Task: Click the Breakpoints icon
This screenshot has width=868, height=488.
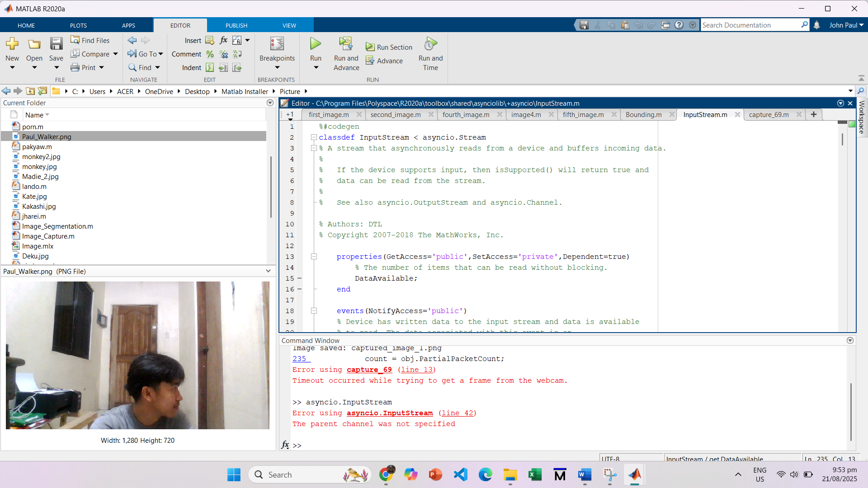Action: click(x=277, y=44)
